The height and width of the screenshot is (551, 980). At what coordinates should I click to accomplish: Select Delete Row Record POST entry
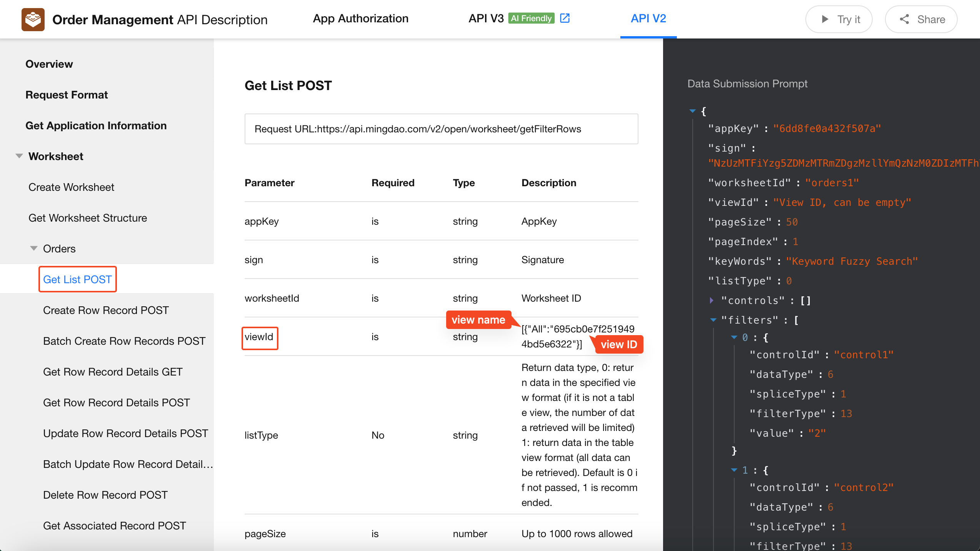(105, 495)
